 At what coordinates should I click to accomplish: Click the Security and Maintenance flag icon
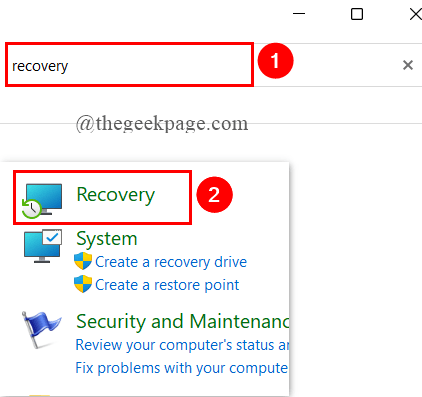click(41, 330)
